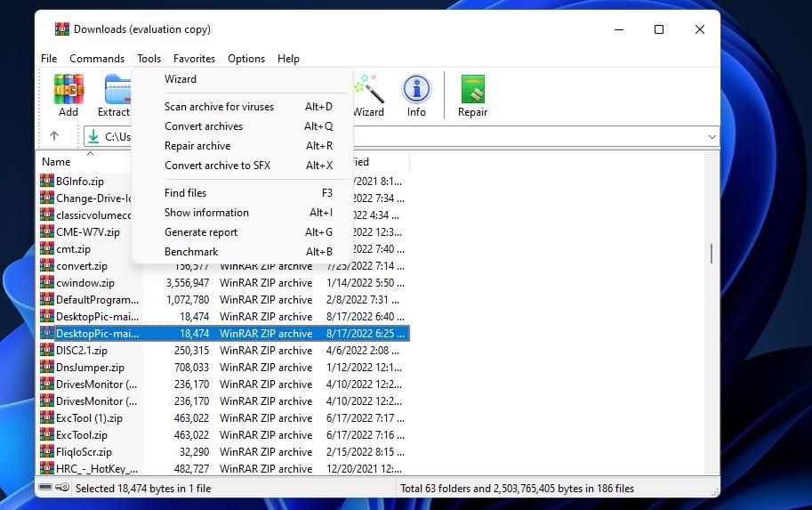
Task: Click the Repair toolbar icon
Action: point(472,95)
